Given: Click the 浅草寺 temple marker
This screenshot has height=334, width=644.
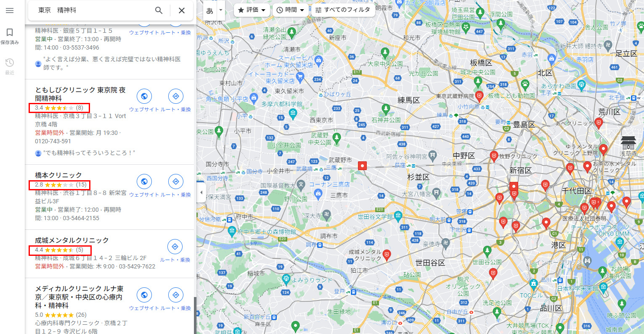Looking at the screenshot, I should coord(628,143).
